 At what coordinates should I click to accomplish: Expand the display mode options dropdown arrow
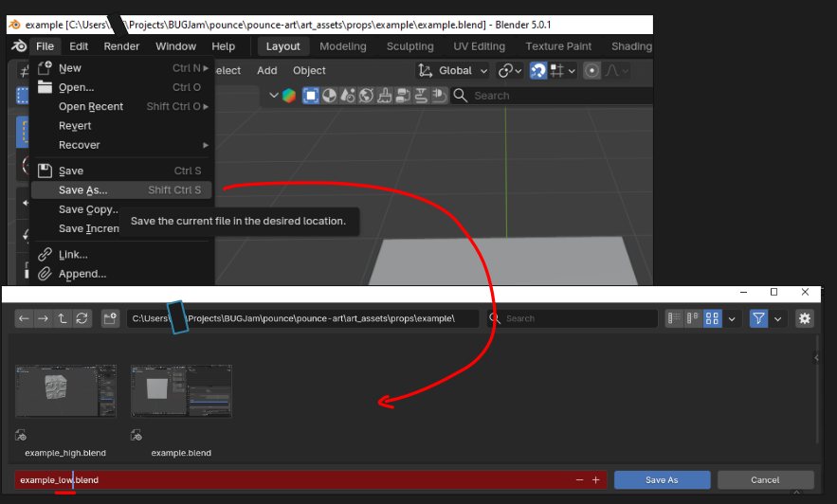(x=733, y=319)
